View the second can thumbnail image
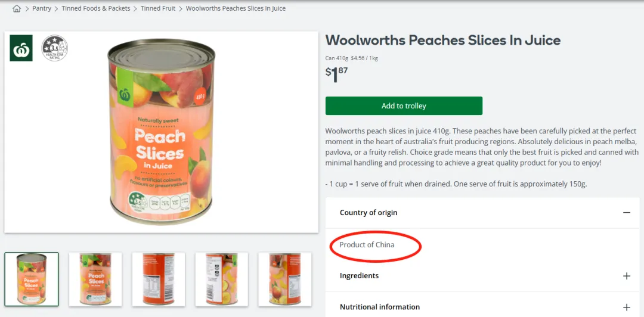This screenshot has width=644, height=317. coord(95,279)
